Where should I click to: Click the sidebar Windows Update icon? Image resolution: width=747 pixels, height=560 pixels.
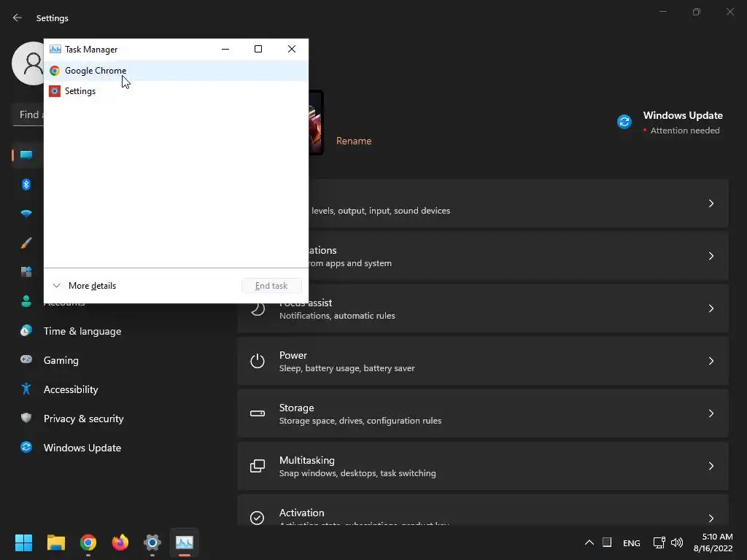pos(26,447)
